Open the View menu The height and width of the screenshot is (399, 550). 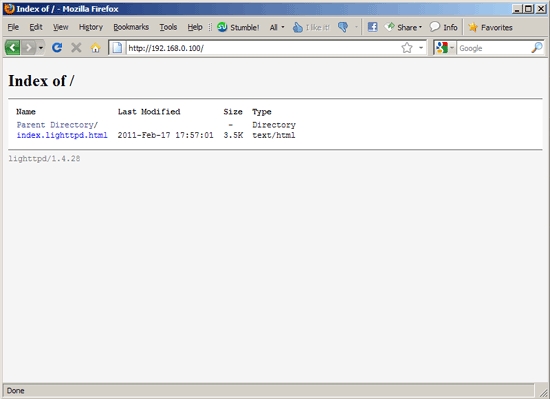(x=60, y=27)
